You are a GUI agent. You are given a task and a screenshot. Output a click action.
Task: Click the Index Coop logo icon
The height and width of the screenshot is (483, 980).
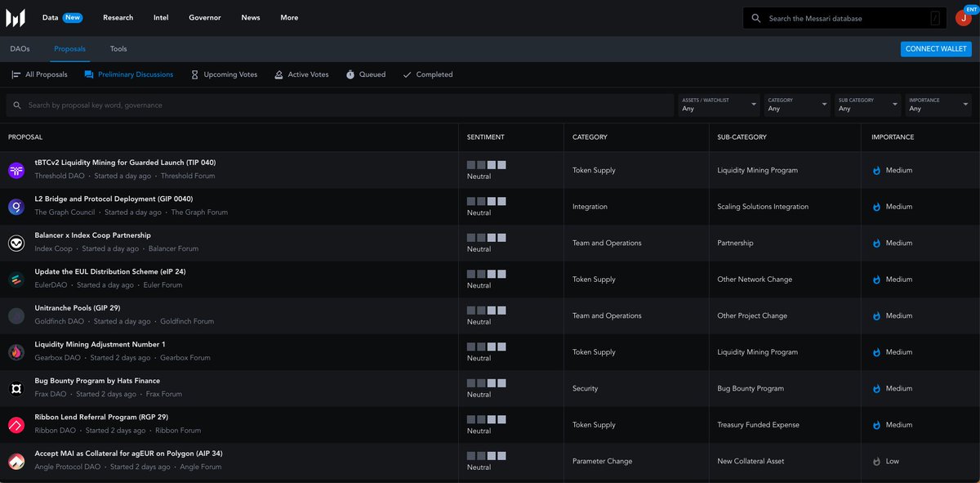point(16,243)
